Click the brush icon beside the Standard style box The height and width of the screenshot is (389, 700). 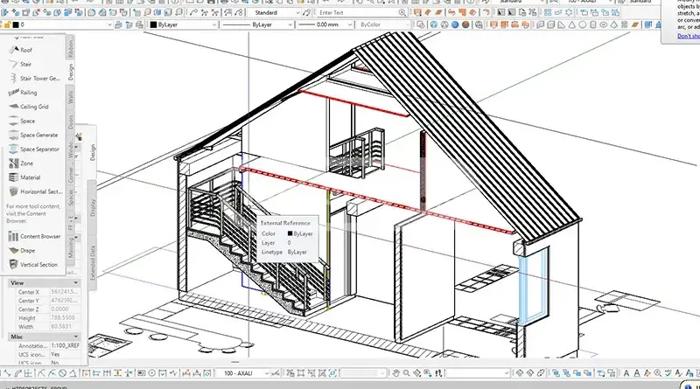(307, 13)
